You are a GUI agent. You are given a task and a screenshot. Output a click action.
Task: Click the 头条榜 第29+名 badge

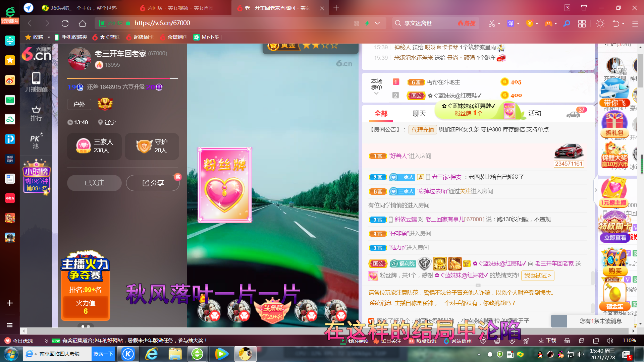coord(273,311)
